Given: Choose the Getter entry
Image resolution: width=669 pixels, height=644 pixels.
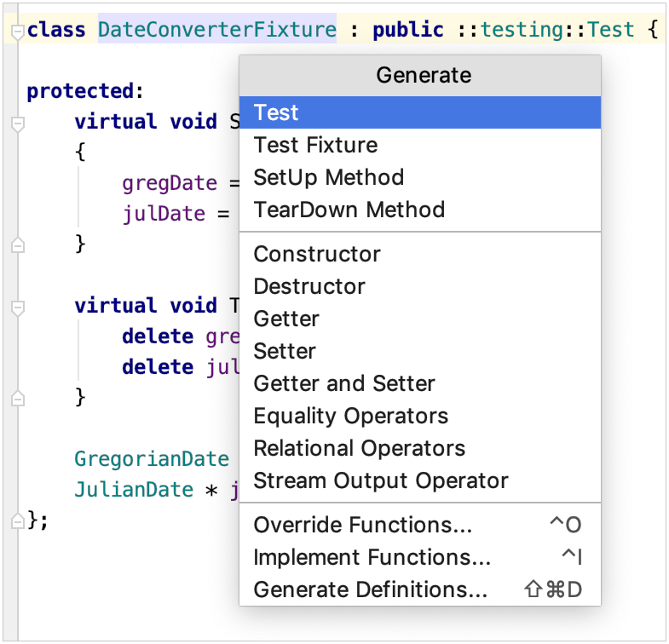Looking at the screenshot, I should tap(420, 319).
